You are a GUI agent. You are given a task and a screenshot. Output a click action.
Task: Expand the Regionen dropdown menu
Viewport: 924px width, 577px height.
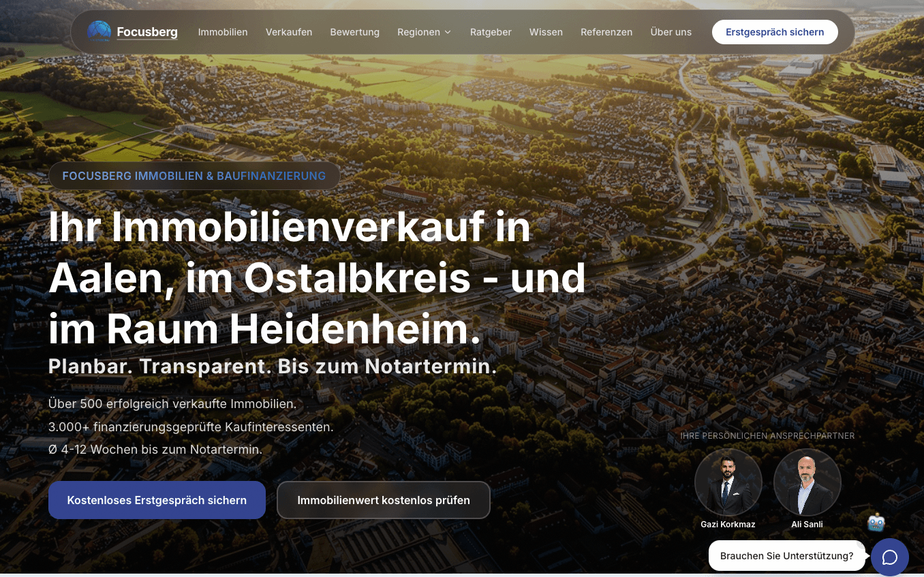(x=425, y=32)
